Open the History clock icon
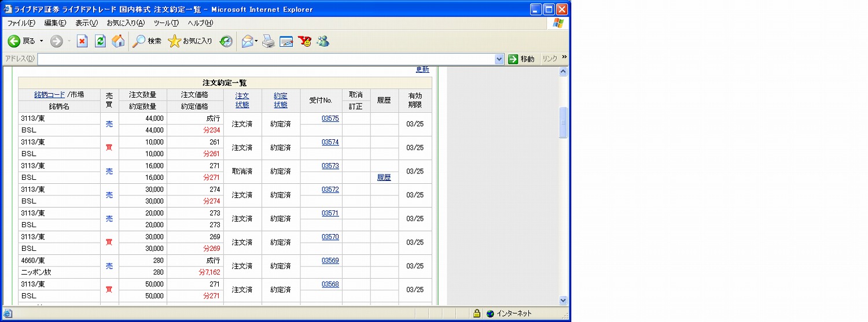Viewport: 868px width, 322px height. (226, 41)
